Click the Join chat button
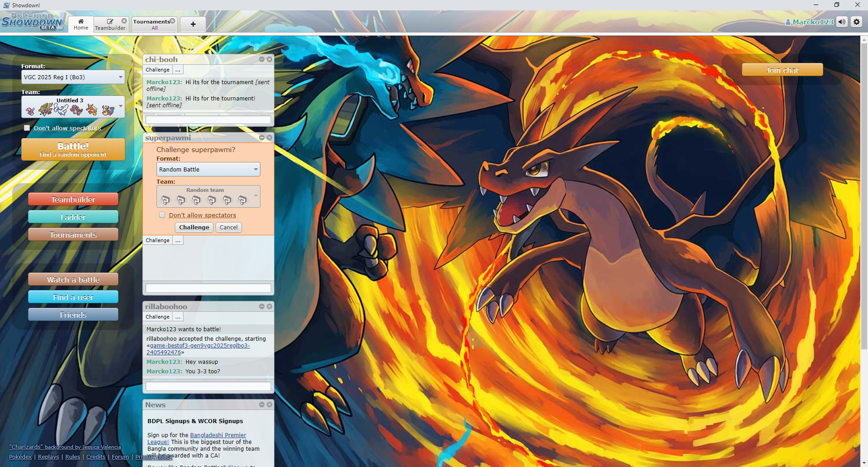This screenshot has height=467, width=868. [x=782, y=70]
